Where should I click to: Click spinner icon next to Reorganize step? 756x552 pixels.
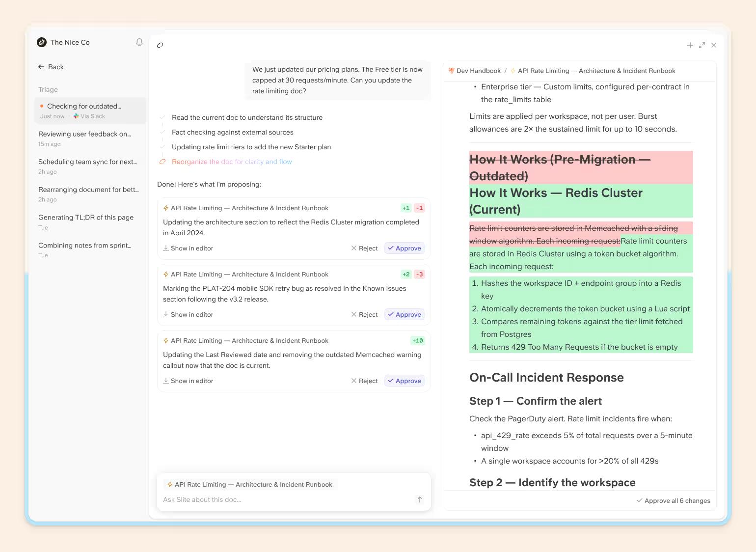(162, 162)
